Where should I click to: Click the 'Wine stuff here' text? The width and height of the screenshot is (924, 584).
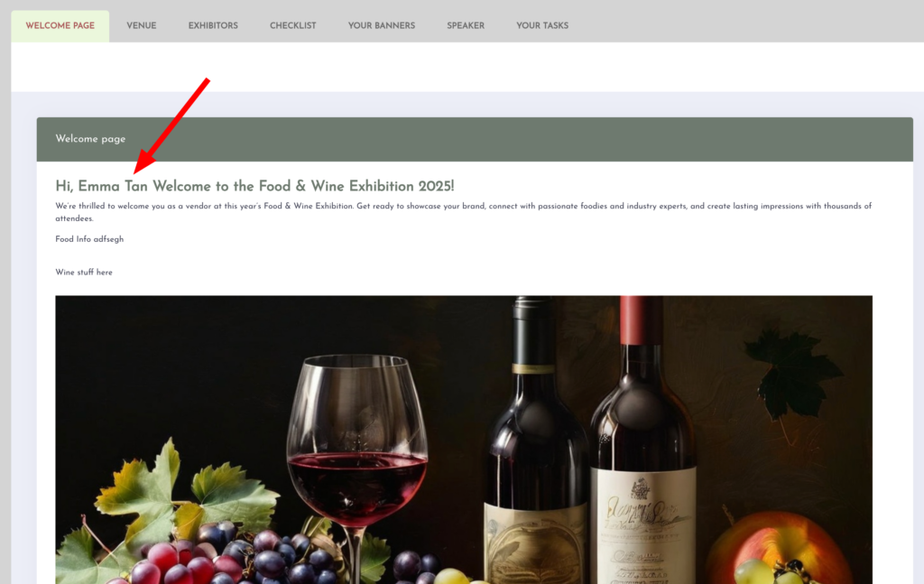tap(84, 273)
